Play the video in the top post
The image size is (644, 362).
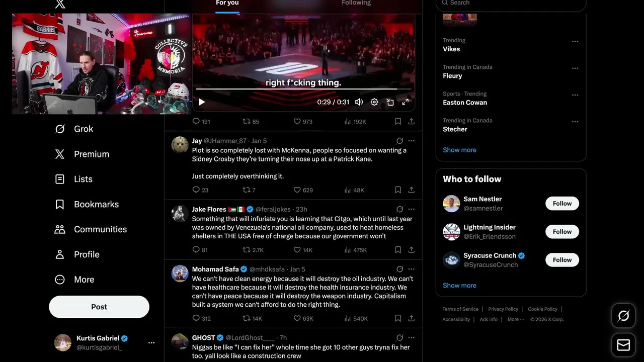tap(202, 102)
